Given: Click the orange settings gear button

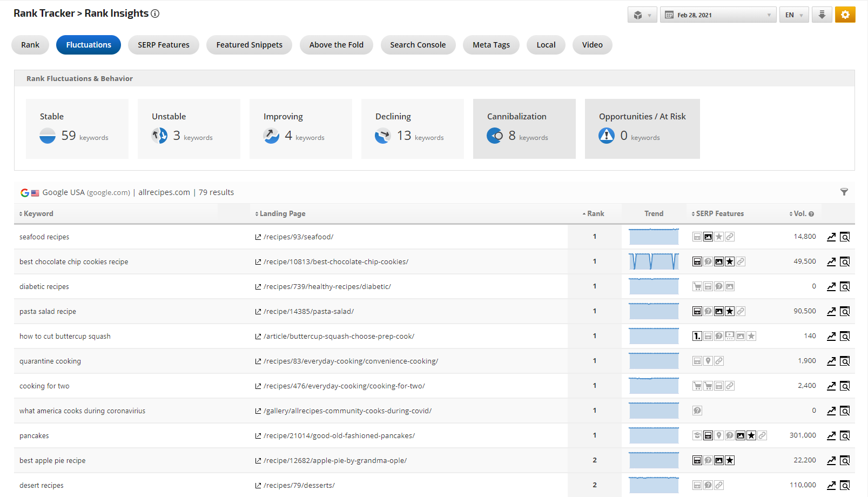Looking at the screenshot, I should coord(845,15).
